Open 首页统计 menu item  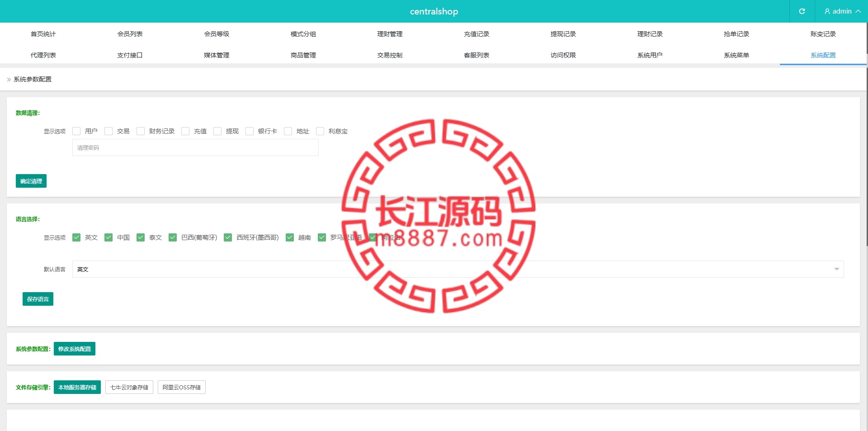43,34
